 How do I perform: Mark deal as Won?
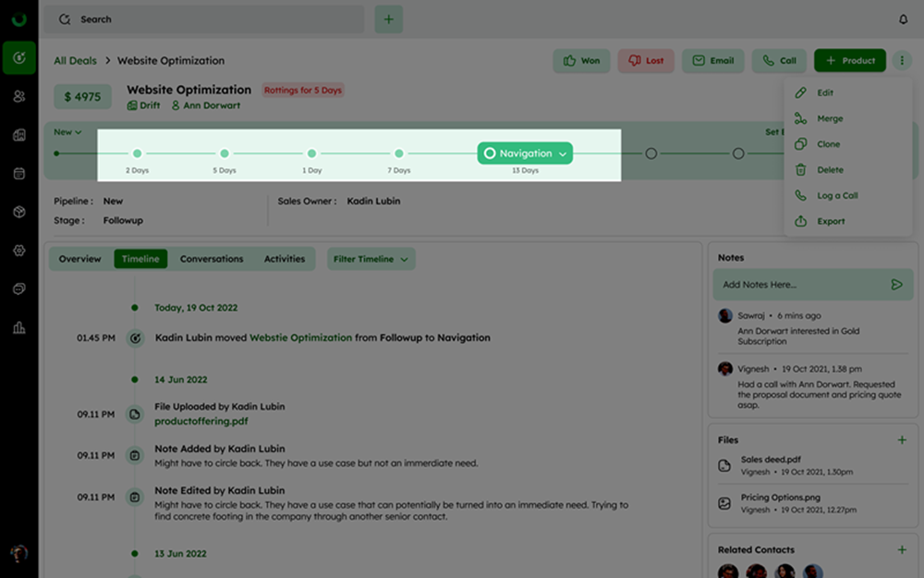pyautogui.click(x=581, y=61)
